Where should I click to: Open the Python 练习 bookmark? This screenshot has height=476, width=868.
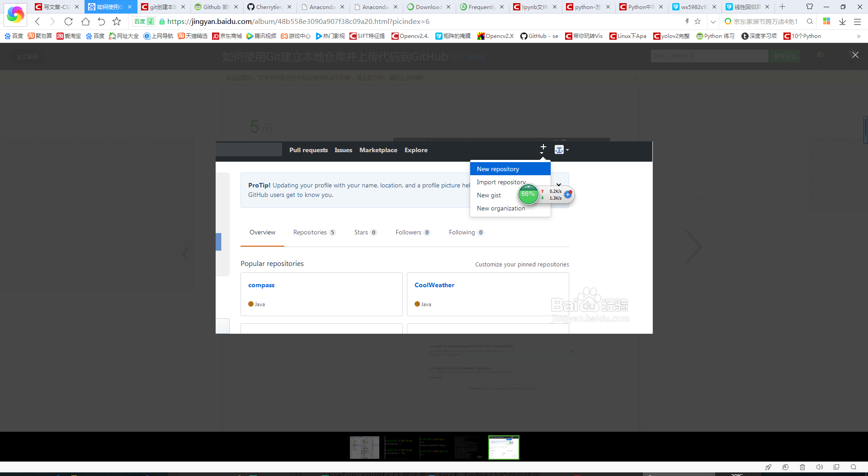tap(715, 36)
